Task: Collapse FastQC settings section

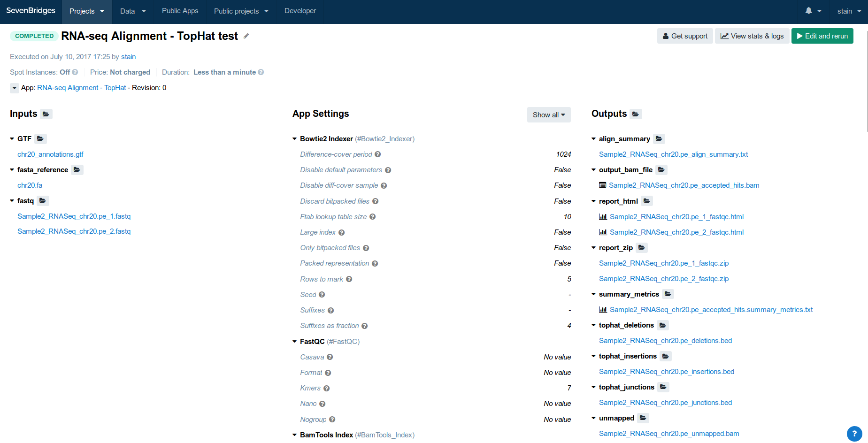Action: pos(295,342)
